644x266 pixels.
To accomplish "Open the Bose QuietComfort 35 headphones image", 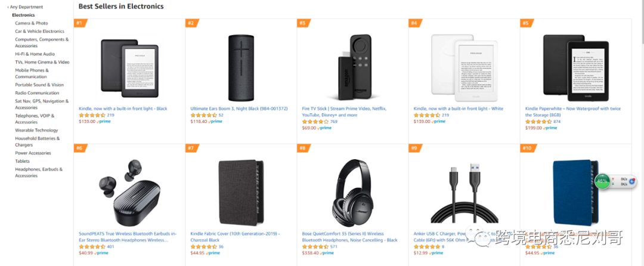I will tap(352, 193).
